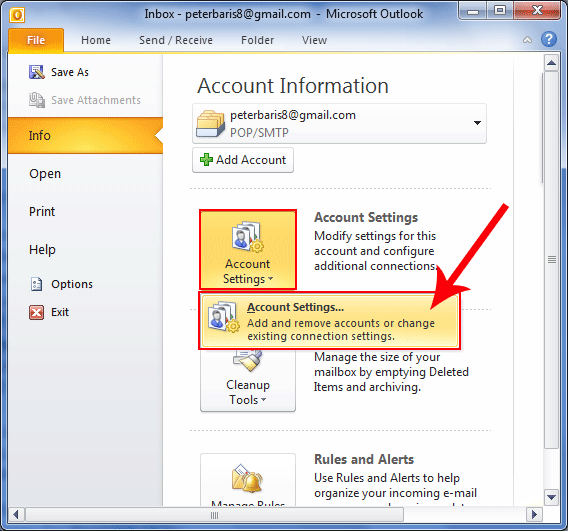
Task: Open Outlook Help question mark icon
Action: pos(549,39)
